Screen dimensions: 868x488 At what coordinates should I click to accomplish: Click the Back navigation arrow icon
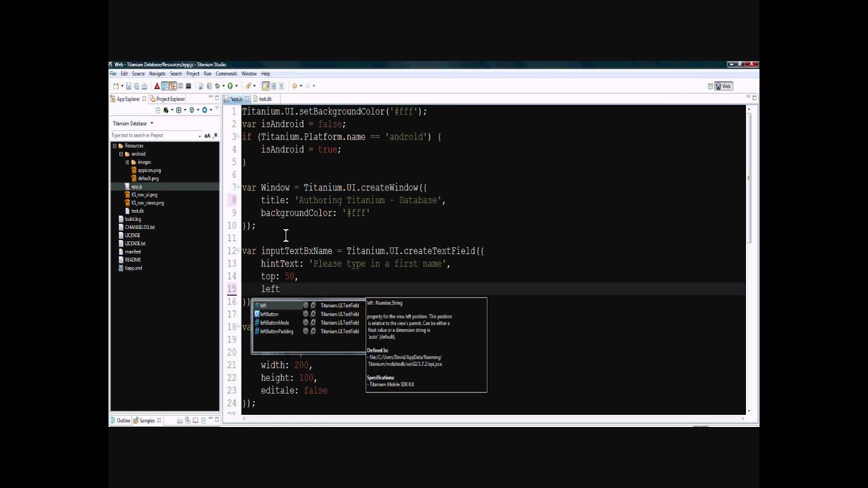click(294, 86)
